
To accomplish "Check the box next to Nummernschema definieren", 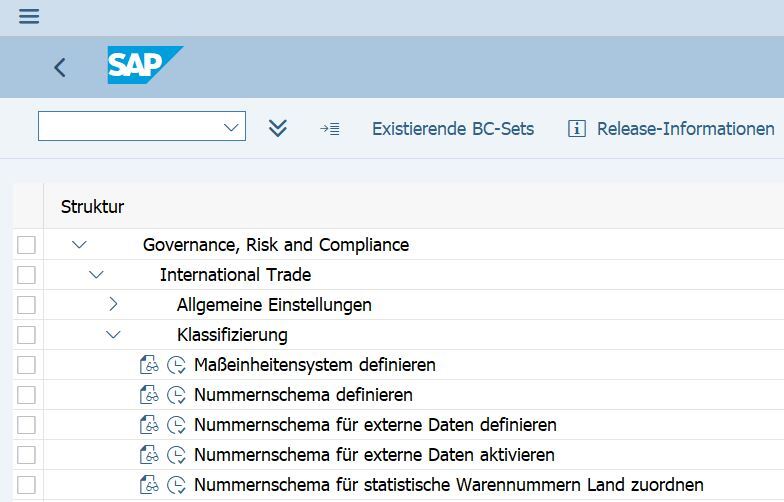I will pyautogui.click(x=26, y=395).
